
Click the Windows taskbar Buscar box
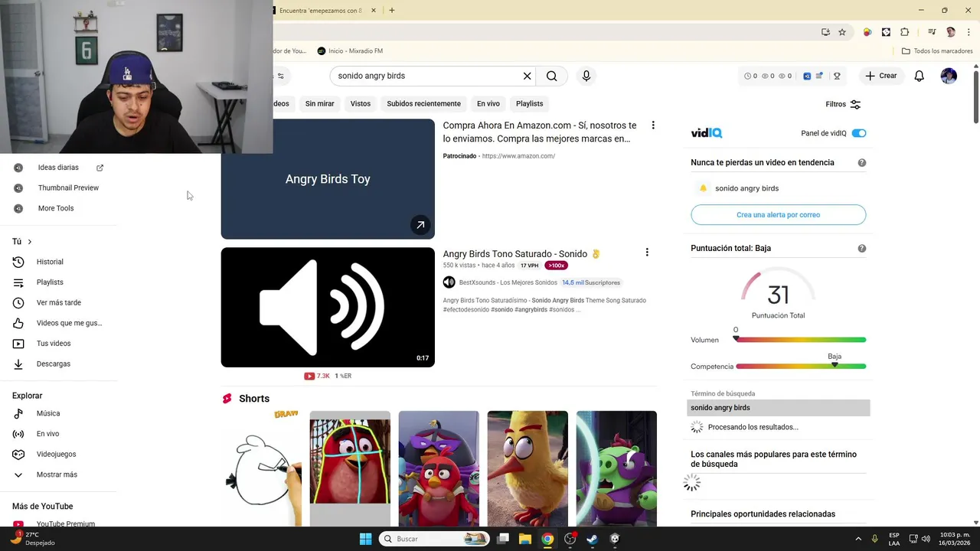click(434, 539)
